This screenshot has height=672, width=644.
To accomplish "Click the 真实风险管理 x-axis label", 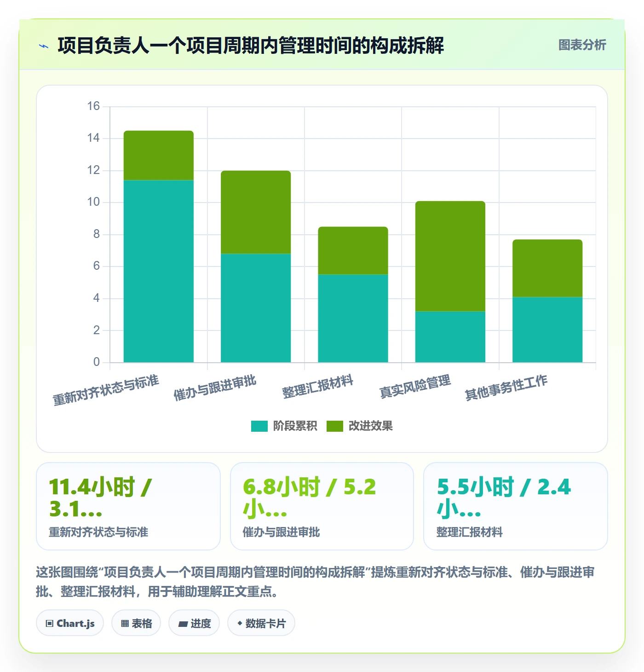I will pyautogui.click(x=415, y=387).
